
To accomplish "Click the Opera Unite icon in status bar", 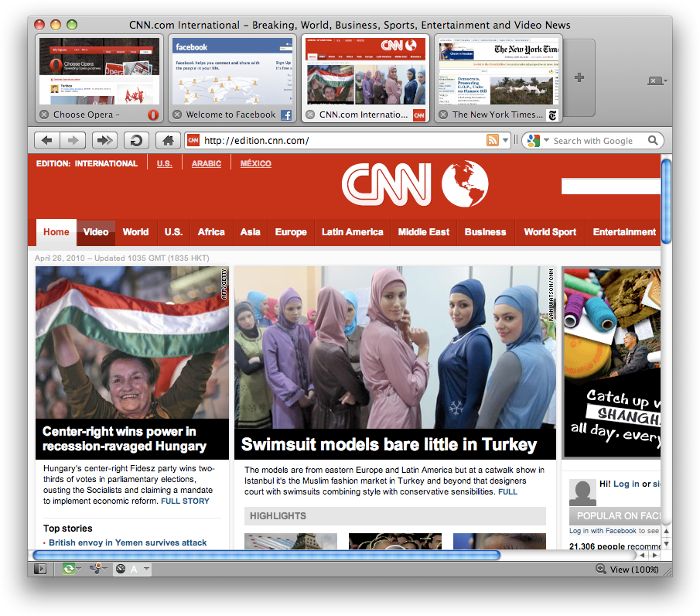I will pos(96,569).
